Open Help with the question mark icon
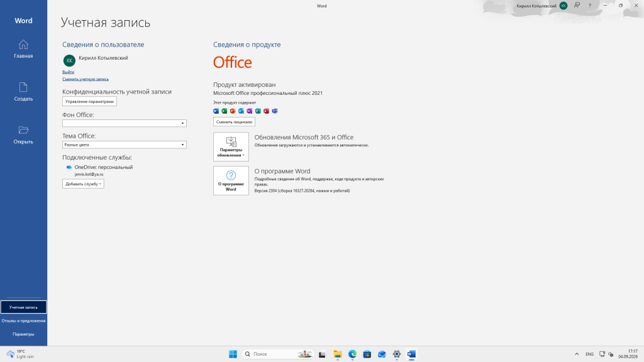Viewport: 644px width, 362px height. point(590,6)
